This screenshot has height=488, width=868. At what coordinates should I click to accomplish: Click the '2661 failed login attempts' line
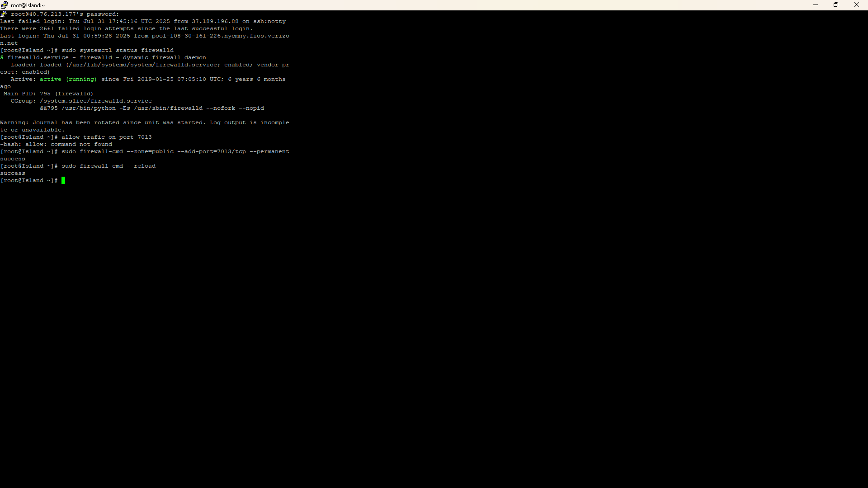point(127,28)
